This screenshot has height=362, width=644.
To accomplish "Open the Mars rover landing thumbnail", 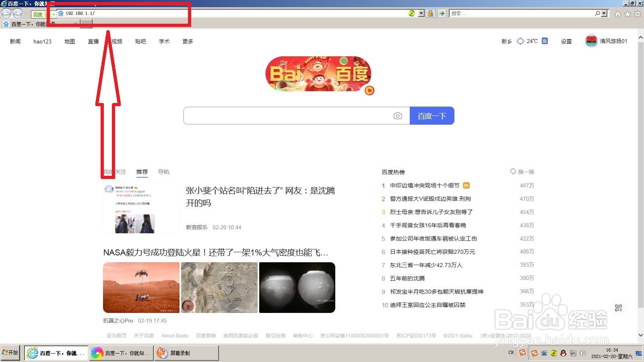I will point(141,288).
